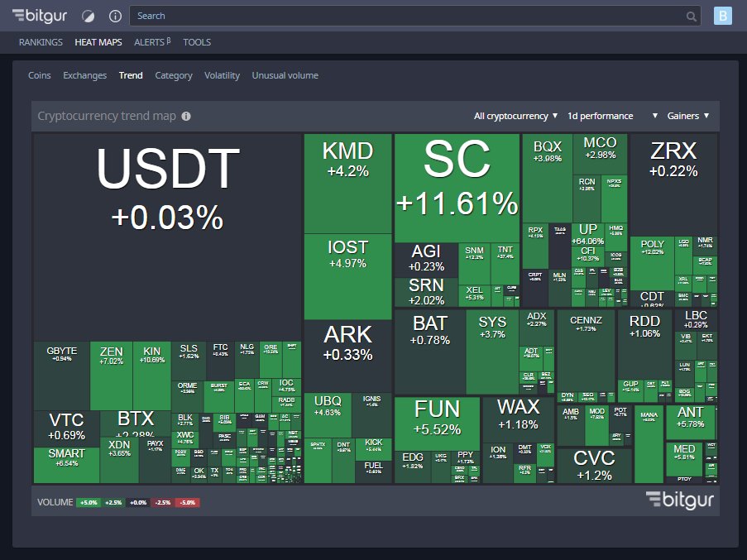Select the UP +64.06% tile
Screen dimensions: 747x560
[588, 234]
